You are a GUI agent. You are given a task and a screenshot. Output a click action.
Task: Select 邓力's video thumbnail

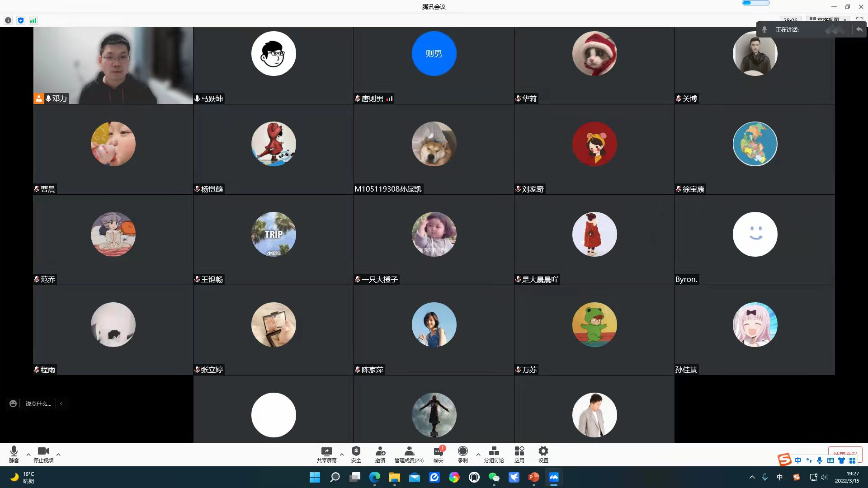(113, 66)
